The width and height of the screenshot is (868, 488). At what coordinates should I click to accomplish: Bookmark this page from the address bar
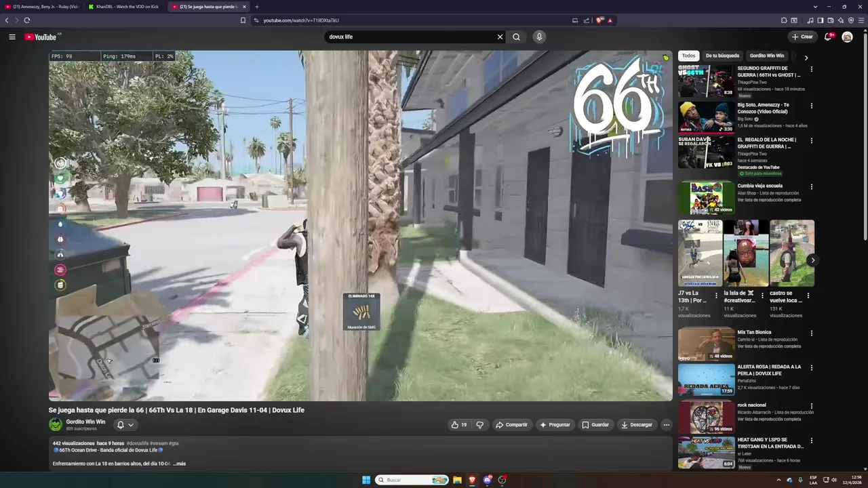click(243, 20)
